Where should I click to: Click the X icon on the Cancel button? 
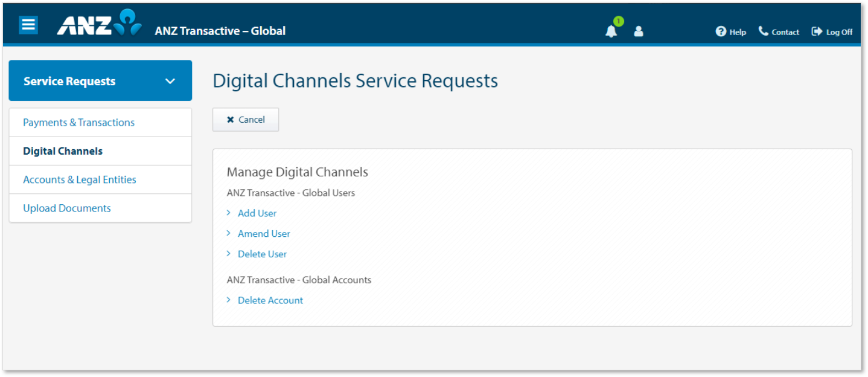tap(230, 119)
